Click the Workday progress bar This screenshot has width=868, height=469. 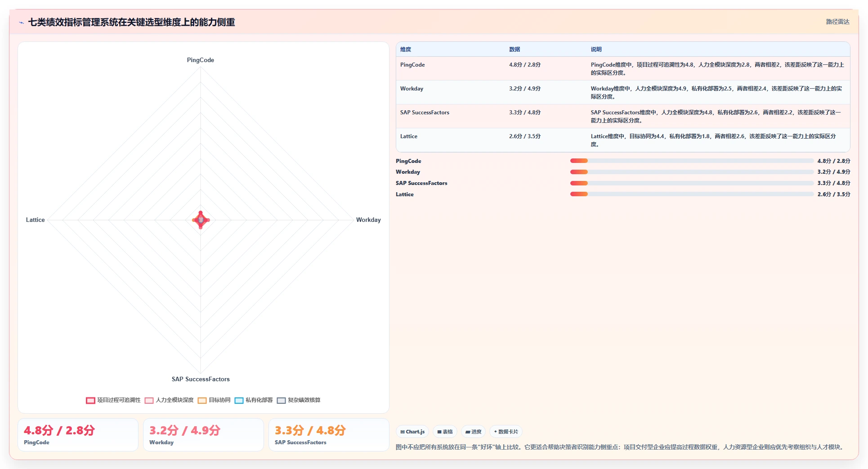click(692, 172)
